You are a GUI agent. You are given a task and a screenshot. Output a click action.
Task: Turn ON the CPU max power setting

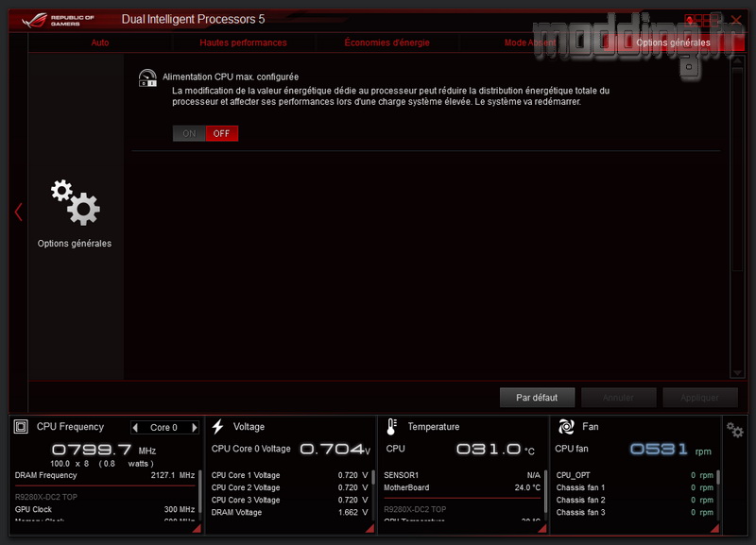point(189,133)
